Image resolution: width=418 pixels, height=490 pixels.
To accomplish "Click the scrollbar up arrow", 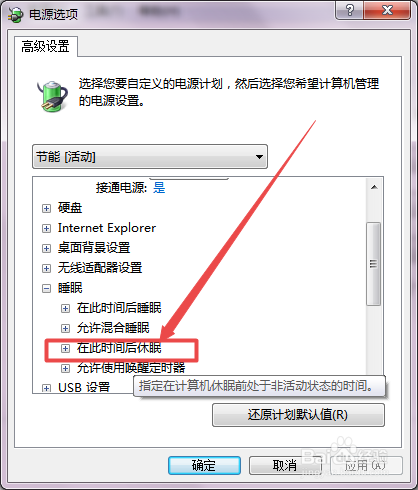I will point(374,187).
